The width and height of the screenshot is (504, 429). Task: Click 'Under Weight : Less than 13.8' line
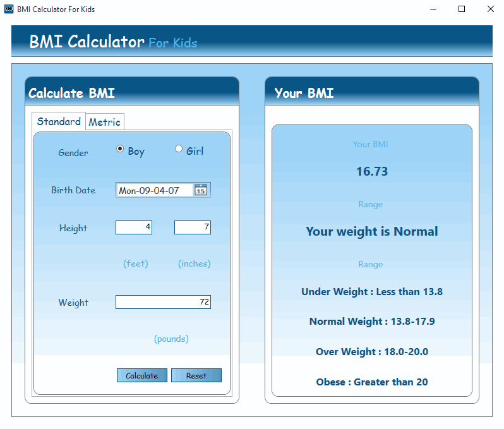point(372,292)
